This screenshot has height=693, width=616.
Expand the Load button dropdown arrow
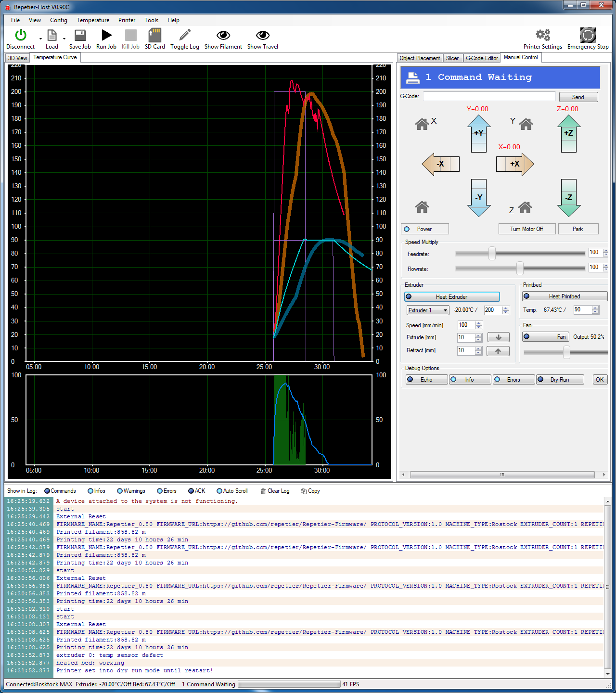tap(64, 38)
